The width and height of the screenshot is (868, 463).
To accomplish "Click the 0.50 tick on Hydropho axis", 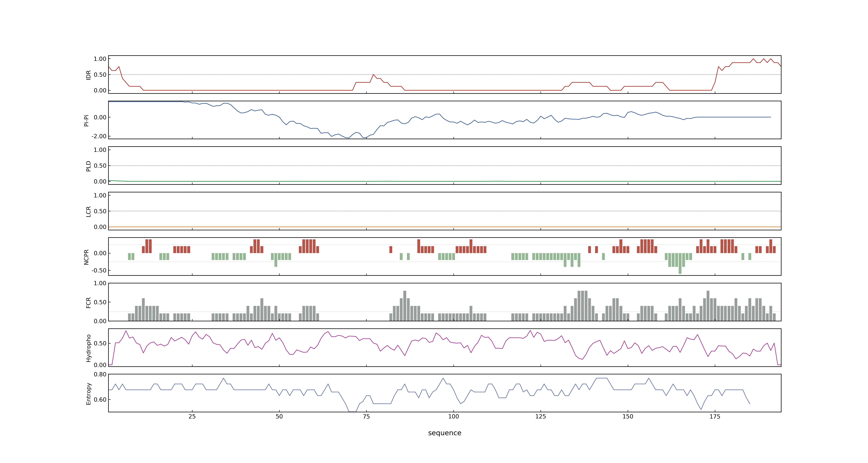I will tap(100, 343).
